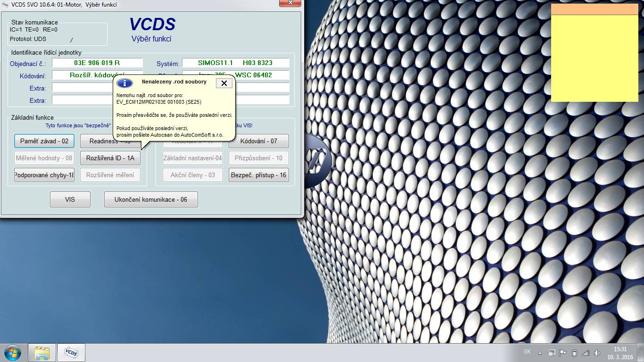Click the Show desktop strip

641,353
